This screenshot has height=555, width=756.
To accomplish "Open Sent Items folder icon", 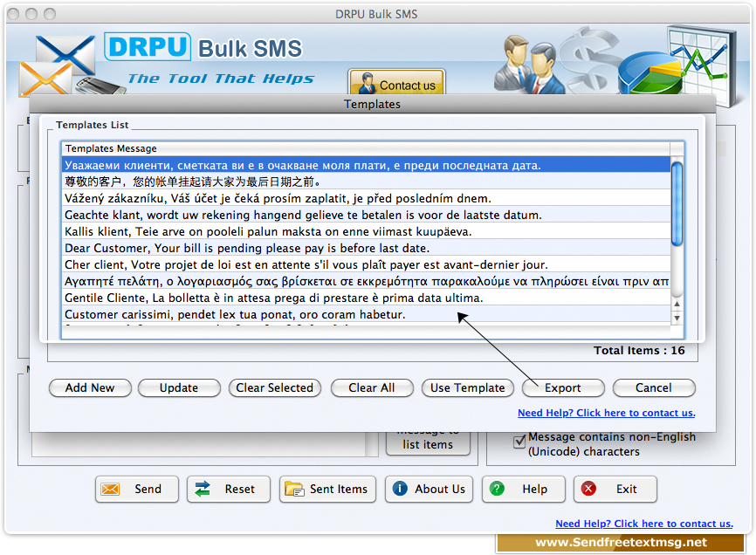I will tap(294, 489).
